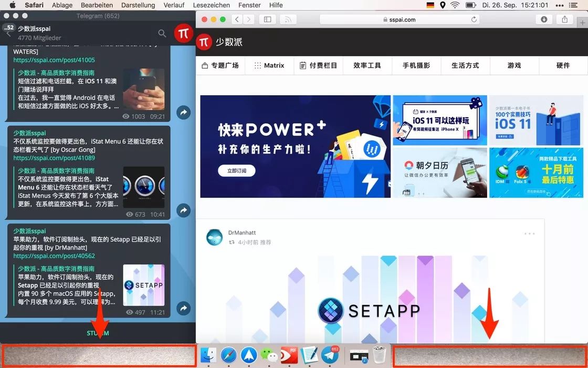
Task: Open the minimized window thumbnail in Dock
Action: 359,356
